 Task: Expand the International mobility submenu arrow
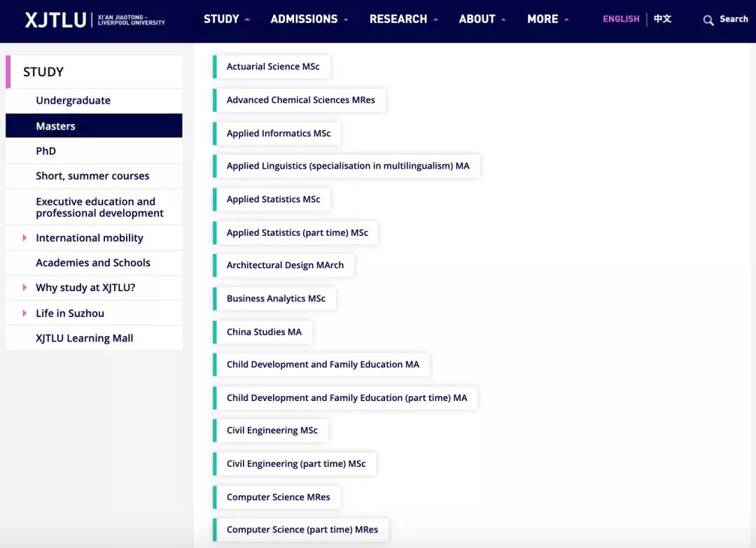click(x=24, y=238)
